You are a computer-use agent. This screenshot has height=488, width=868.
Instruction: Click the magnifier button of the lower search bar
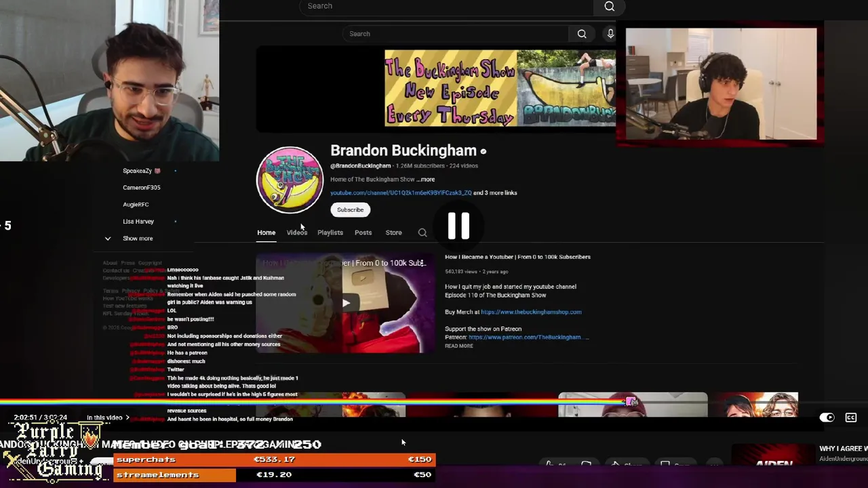tap(582, 34)
